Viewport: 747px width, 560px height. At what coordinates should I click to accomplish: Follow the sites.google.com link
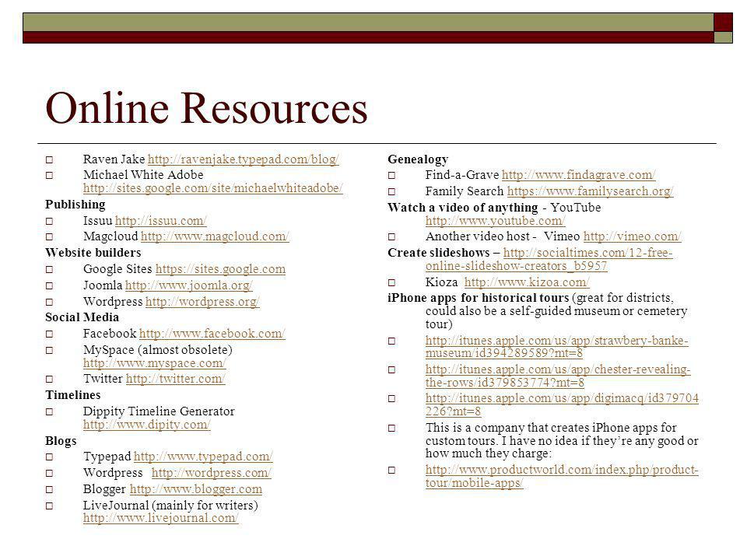coord(220,269)
